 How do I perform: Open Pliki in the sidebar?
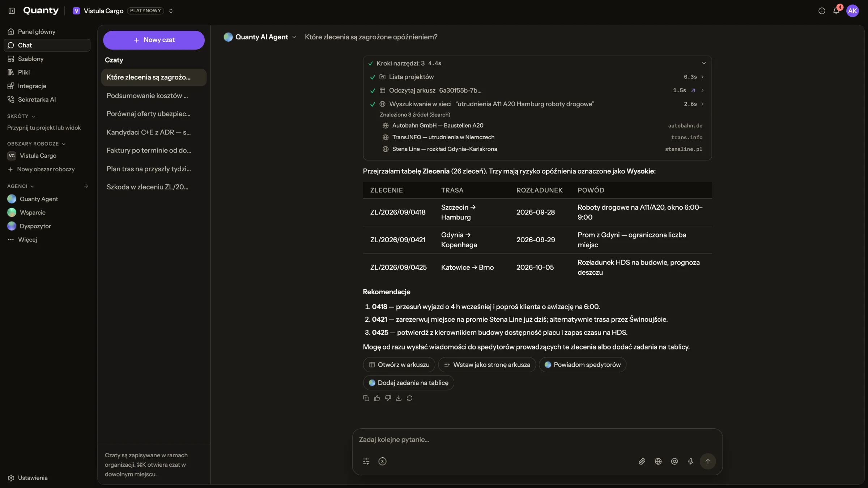point(47,72)
